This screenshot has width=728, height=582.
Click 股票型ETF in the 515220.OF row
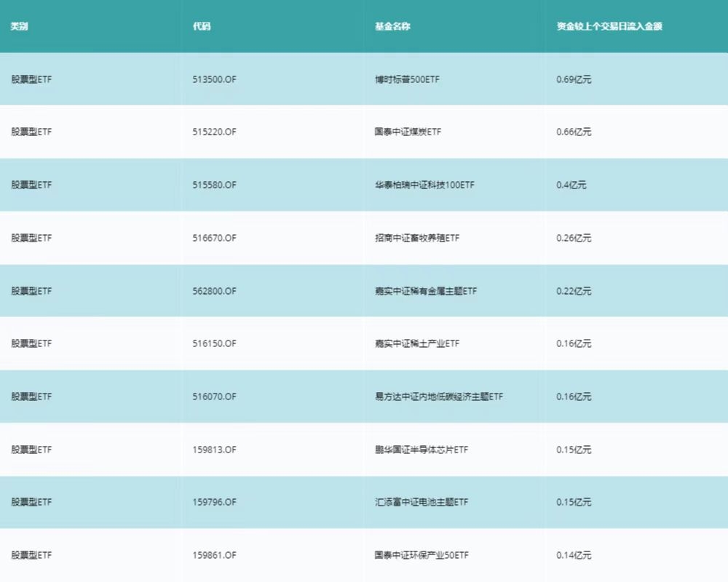click(31, 132)
